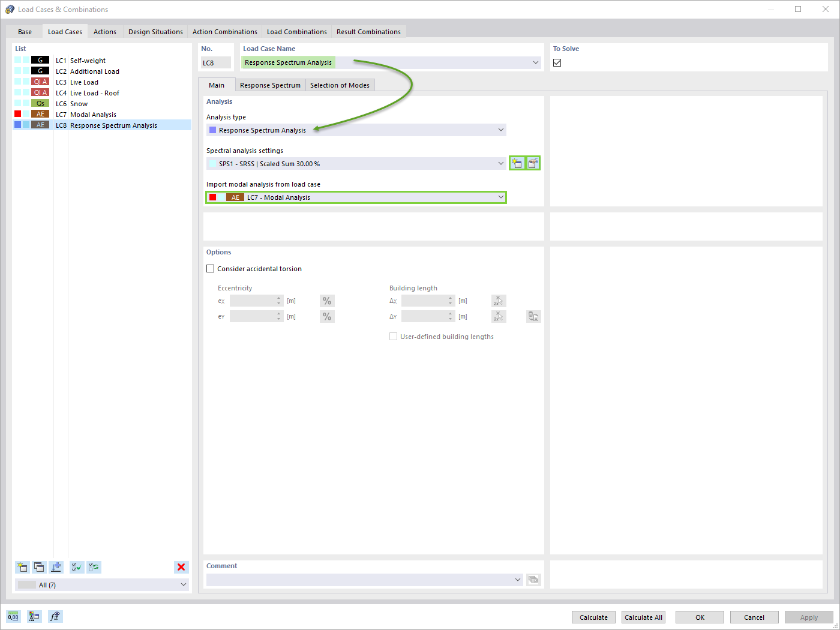Copy the selected load case
Image resolution: width=840 pixels, height=630 pixels.
pyautogui.click(x=39, y=567)
